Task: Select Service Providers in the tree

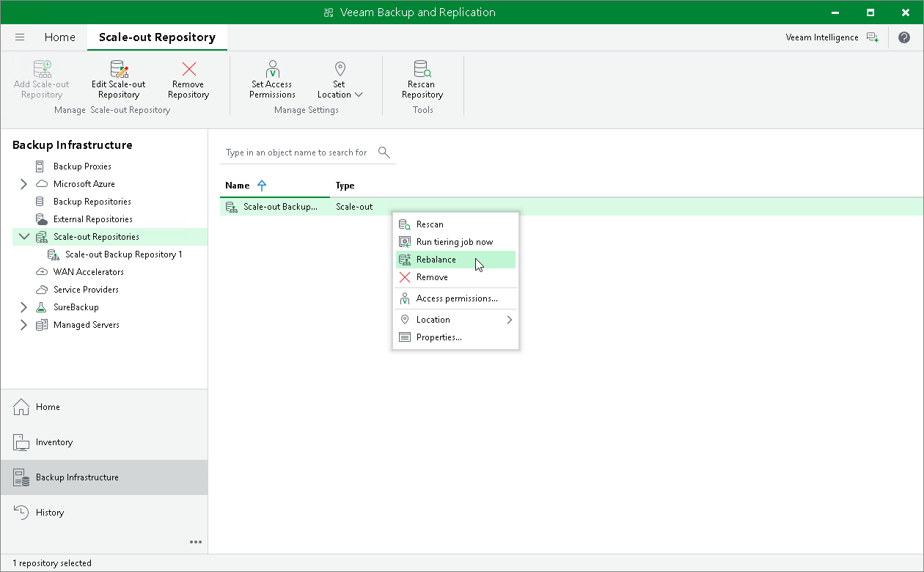Action: click(x=86, y=290)
